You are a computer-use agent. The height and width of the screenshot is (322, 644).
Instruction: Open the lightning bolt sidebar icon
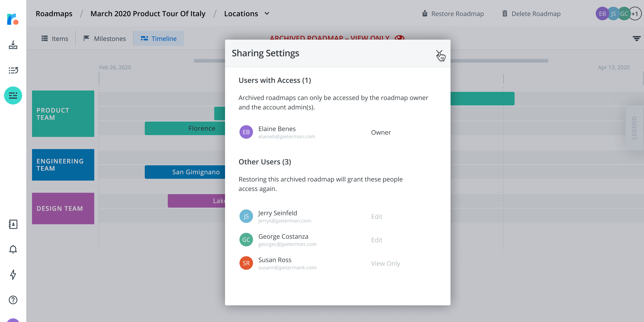click(13, 274)
